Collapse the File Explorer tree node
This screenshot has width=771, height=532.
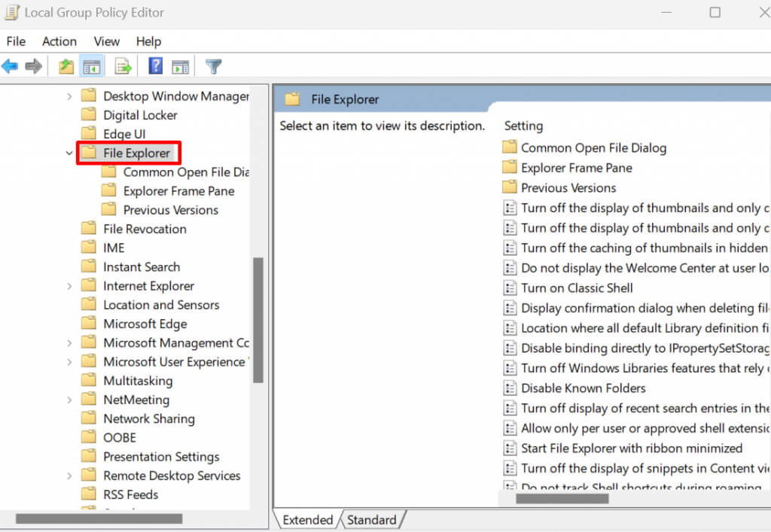[x=69, y=154]
